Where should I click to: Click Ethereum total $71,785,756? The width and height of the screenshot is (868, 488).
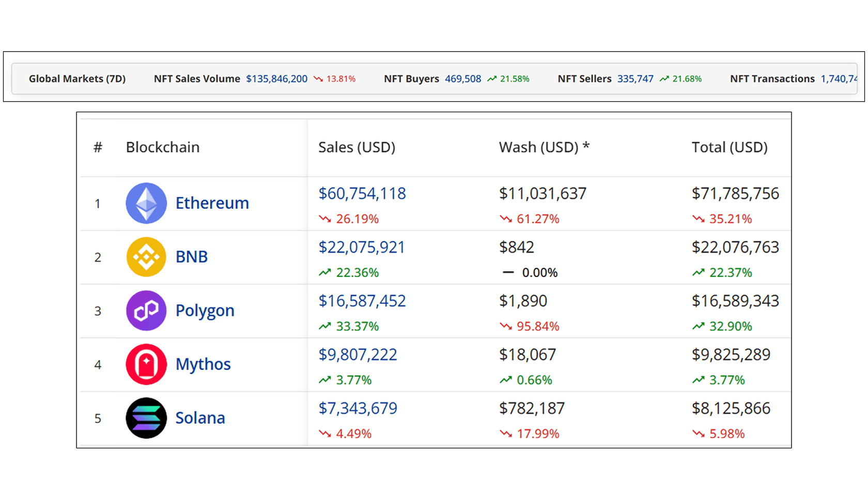point(735,194)
